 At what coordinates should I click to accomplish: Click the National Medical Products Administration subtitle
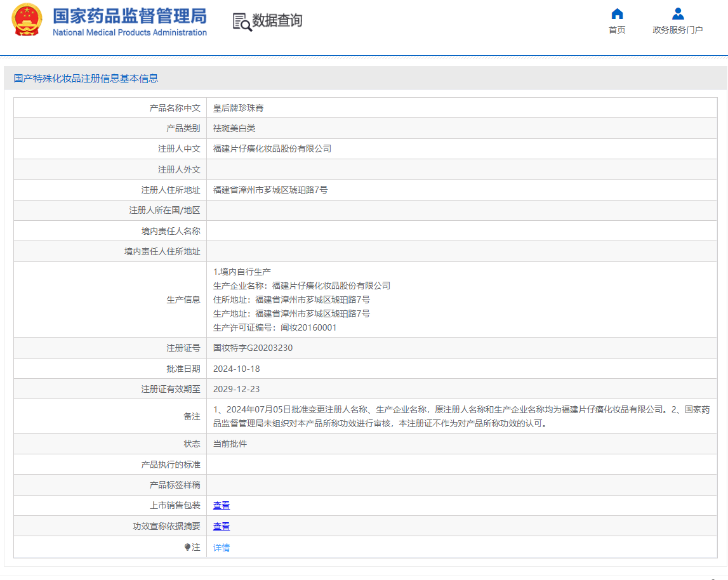129,32
